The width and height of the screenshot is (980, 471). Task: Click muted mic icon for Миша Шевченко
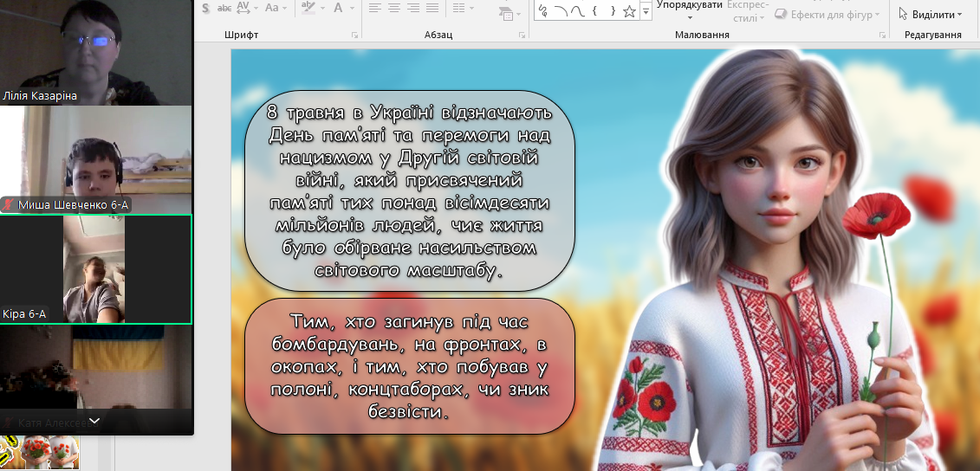[8, 204]
